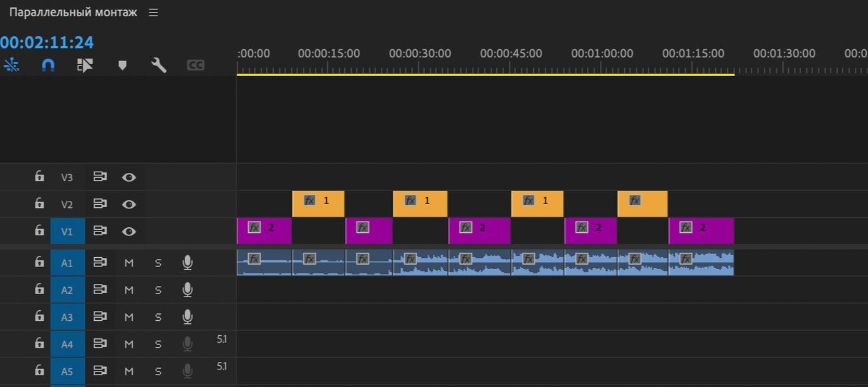
Task: Mute the A1 audio track
Action: click(x=129, y=263)
